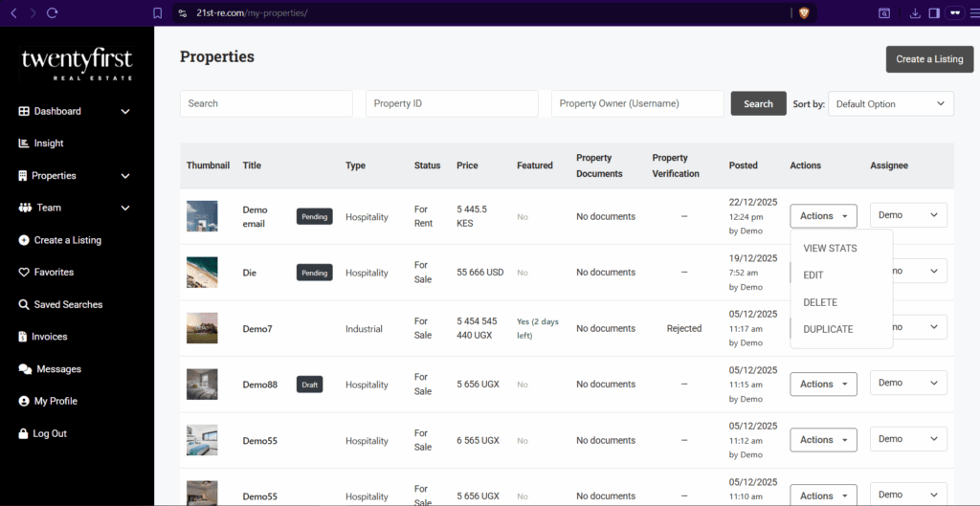Click the Invoices document icon
Image resolution: width=980 pixels, height=506 pixels.
24,337
